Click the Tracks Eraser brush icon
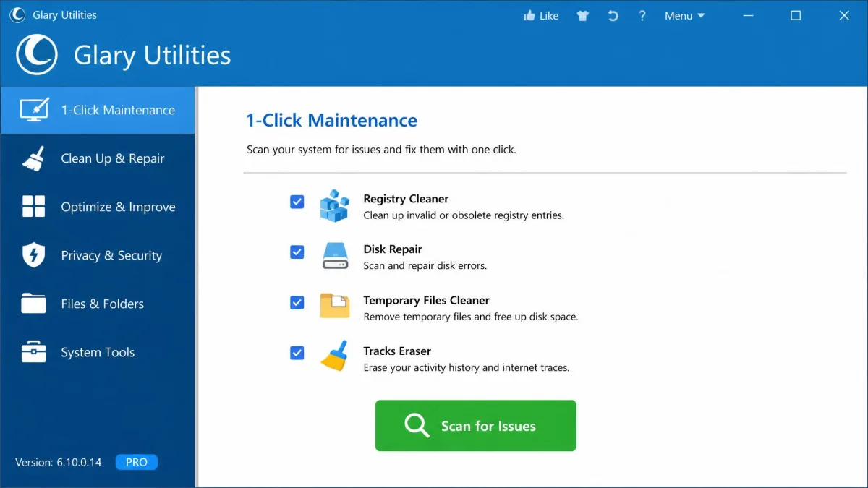The width and height of the screenshot is (868, 488). click(x=334, y=356)
